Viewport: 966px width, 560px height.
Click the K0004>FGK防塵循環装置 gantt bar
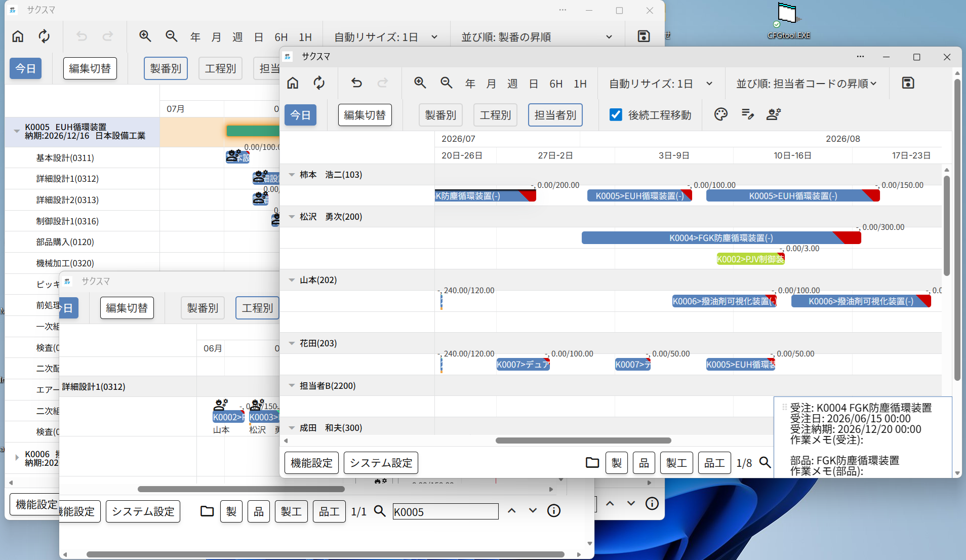point(721,238)
